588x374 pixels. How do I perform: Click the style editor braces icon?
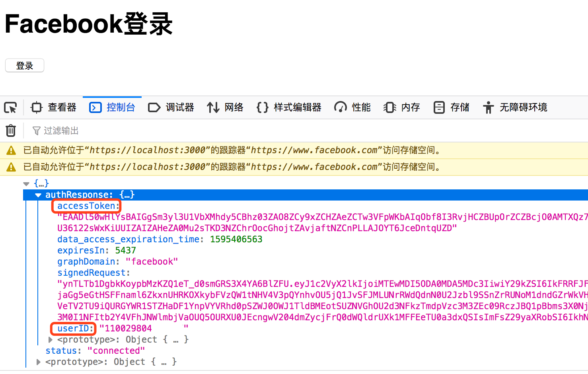(x=262, y=107)
